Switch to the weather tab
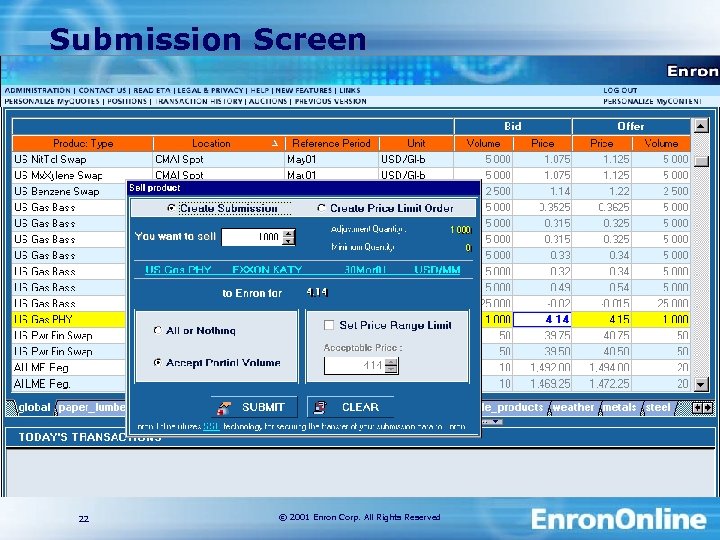720x540 pixels. coord(573,408)
